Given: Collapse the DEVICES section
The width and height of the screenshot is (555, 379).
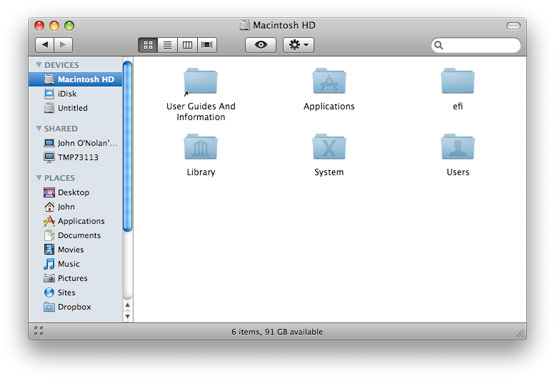Looking at the screenshot, I should (x=39, y=65).
